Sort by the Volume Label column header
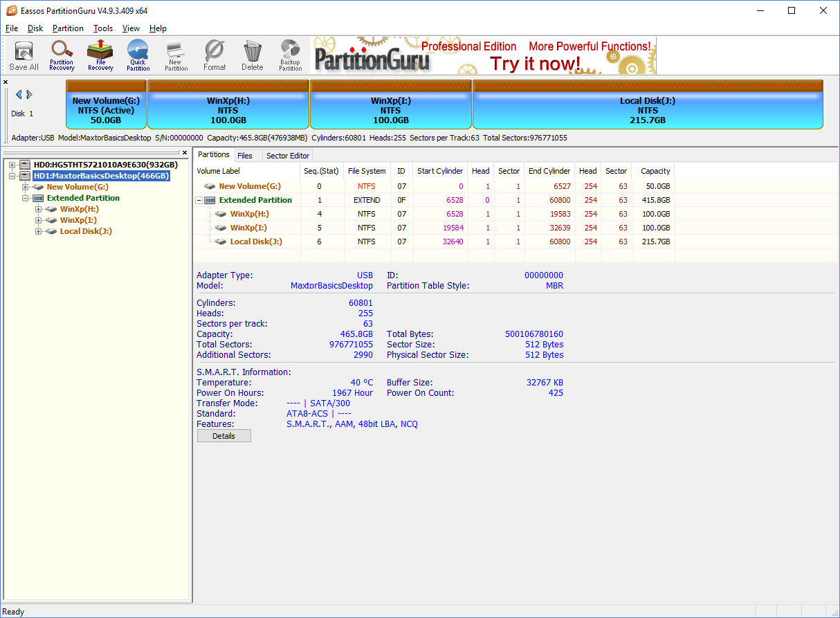This screenshot has width=840, height=618. 246,171
